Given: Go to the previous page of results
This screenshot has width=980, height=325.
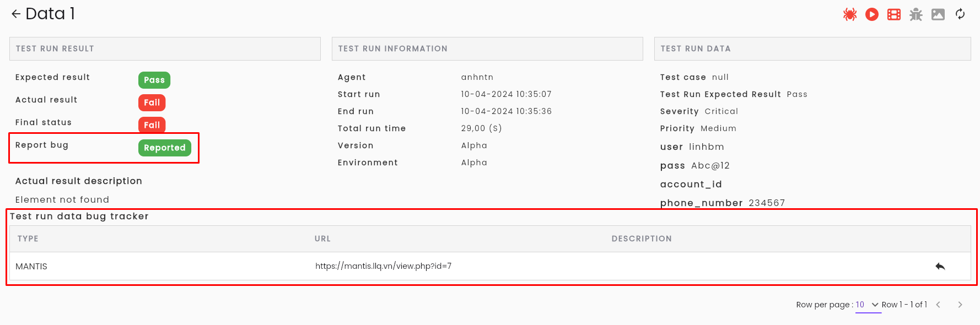Looking at the screenshot, I should 938,305.
